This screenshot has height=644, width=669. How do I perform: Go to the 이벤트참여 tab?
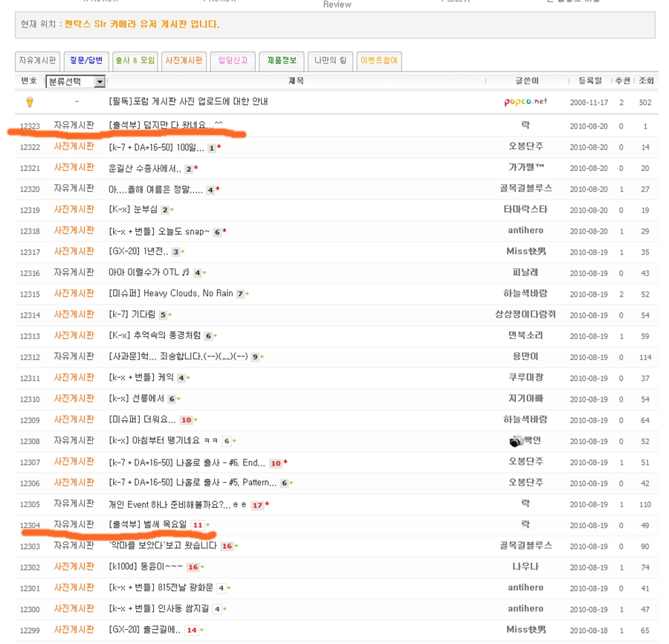[x=379, y=61]
